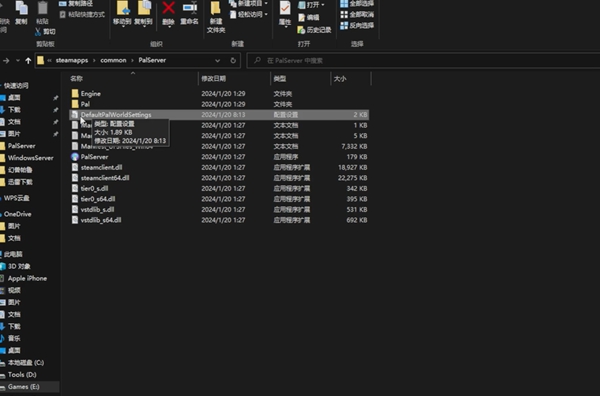This screenshot has height=396, width=600.
Task: Click the PalServer search box
Action: click(x=424, y=60)
